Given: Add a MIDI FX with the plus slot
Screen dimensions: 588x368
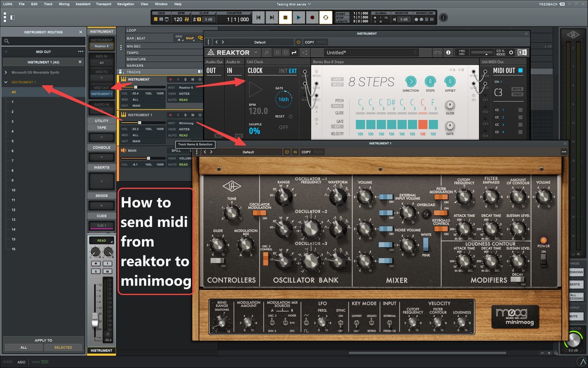Looking at the screenshot, I should click(101, 78).
